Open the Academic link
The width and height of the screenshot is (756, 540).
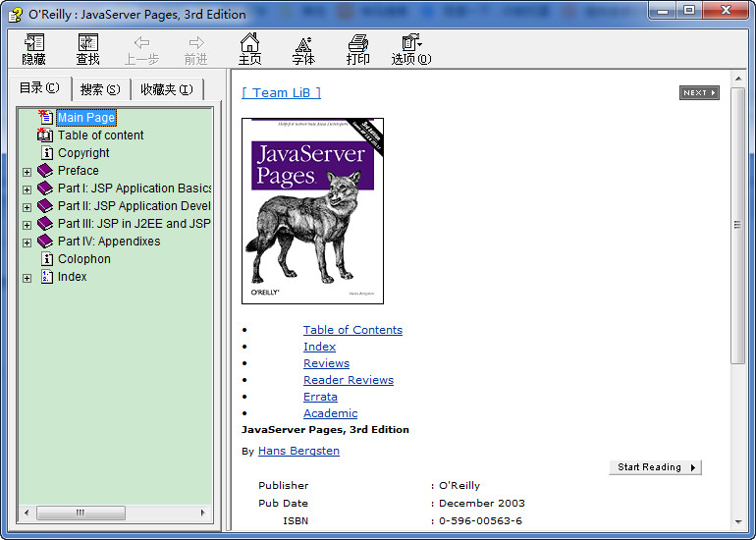pos(330,413)
